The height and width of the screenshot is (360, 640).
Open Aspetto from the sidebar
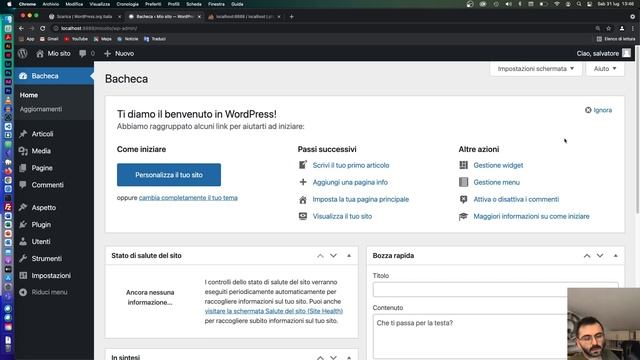pyautogui.click(x=44, y=208)
